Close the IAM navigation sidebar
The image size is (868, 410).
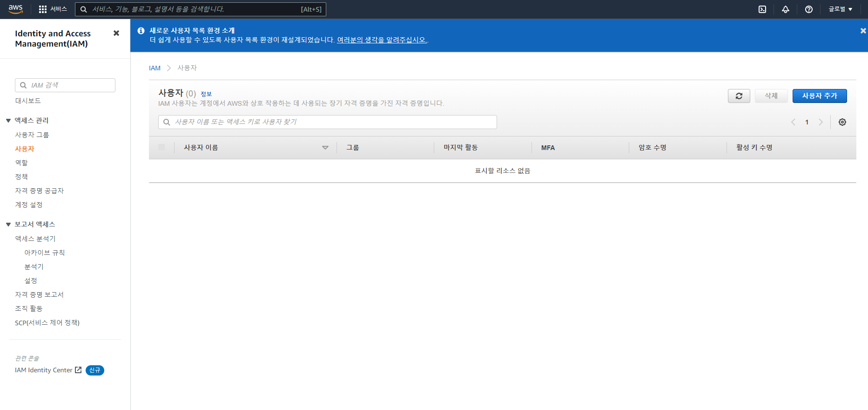(116, 33)
